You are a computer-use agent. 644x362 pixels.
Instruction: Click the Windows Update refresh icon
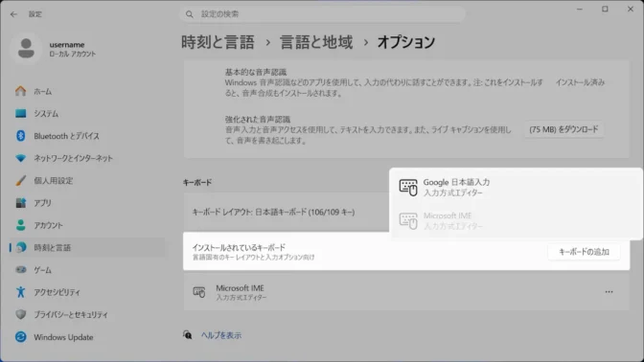click(20, 337)
